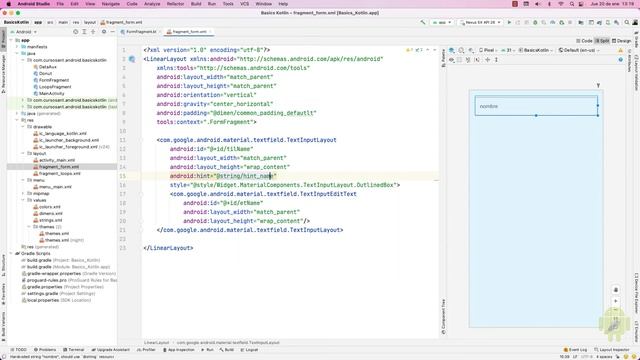Click the warning triangle in the design preview
The image size is (640, 360).
620,51
